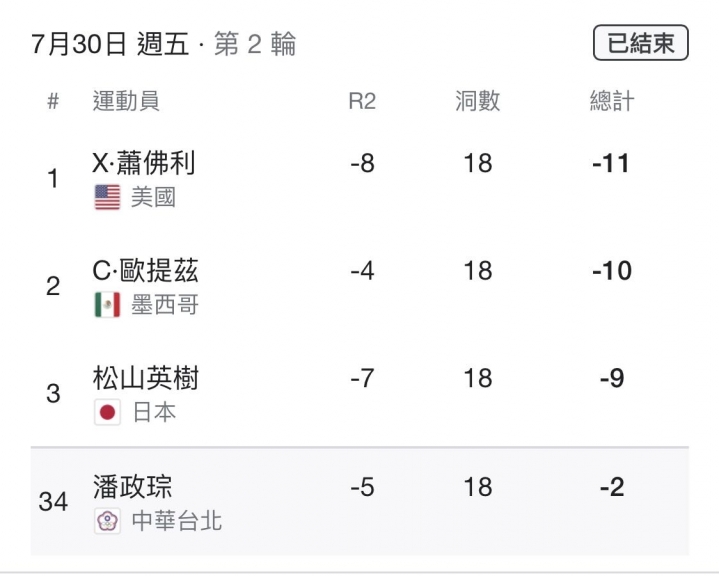Click the United States flag icon
720x576 pixels.
click(107, 198)
